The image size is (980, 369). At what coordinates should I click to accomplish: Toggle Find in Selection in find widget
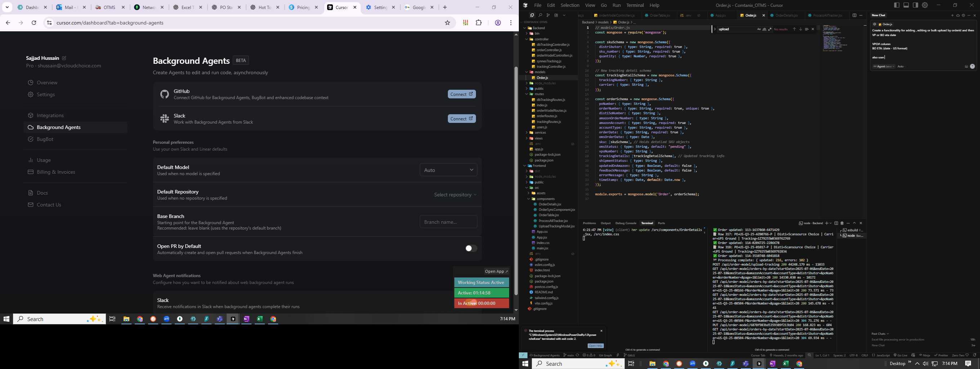(807, 29)
